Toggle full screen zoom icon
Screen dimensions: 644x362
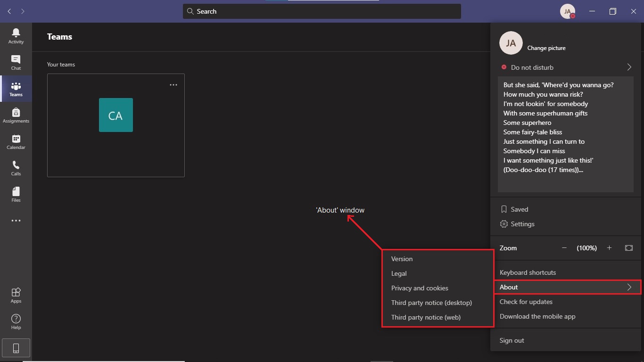coord(629,248)
